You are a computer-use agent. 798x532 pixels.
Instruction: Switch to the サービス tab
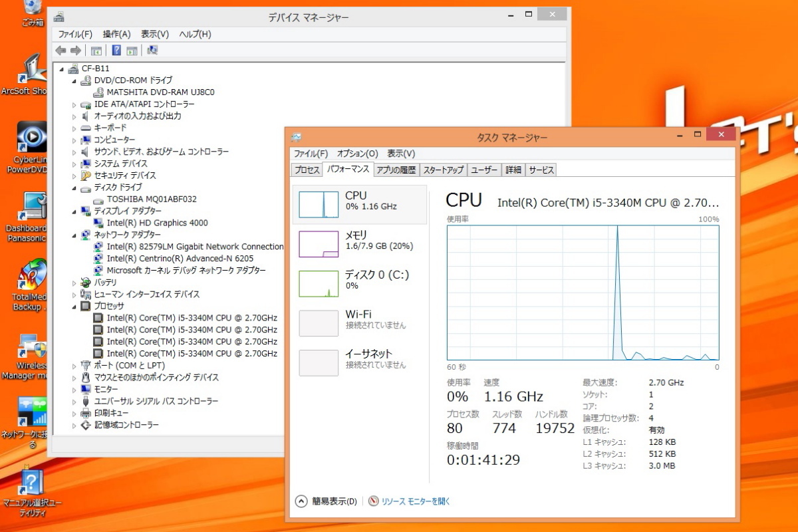point(541,170)
